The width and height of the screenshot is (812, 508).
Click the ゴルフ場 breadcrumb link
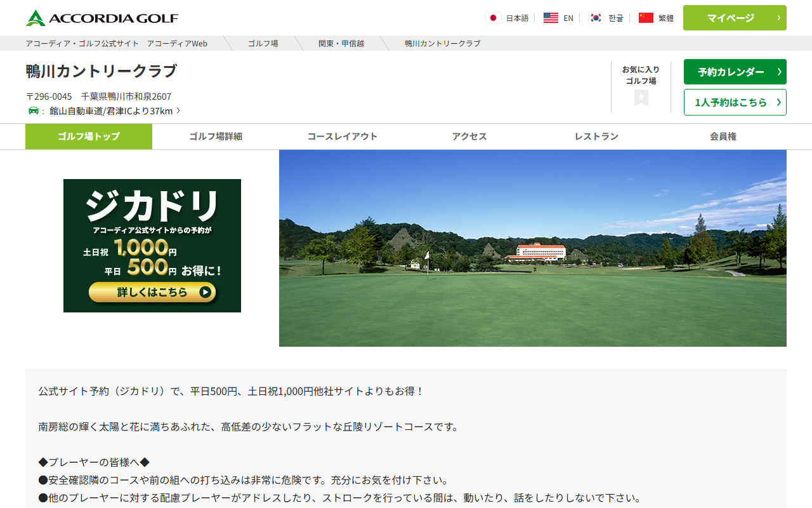point(263,43)
